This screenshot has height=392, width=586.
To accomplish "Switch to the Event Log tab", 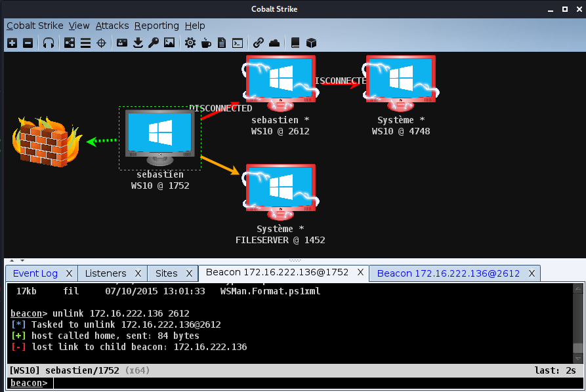I will coord(35,273).
